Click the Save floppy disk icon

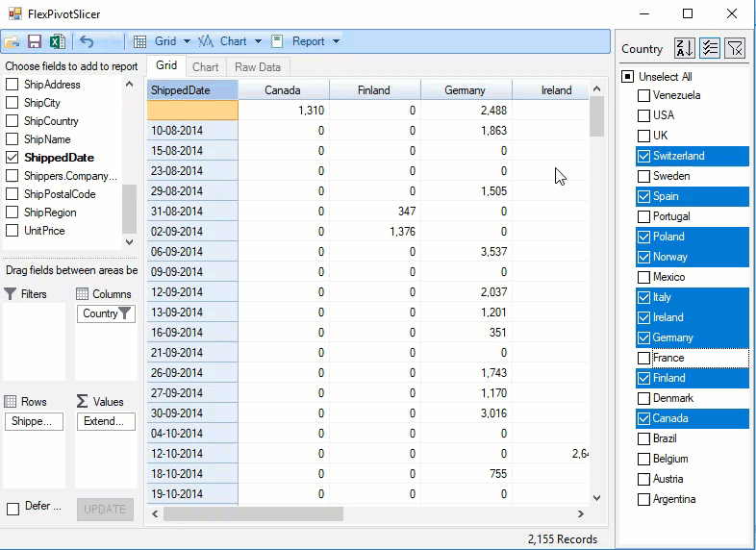tap(35, 41)
